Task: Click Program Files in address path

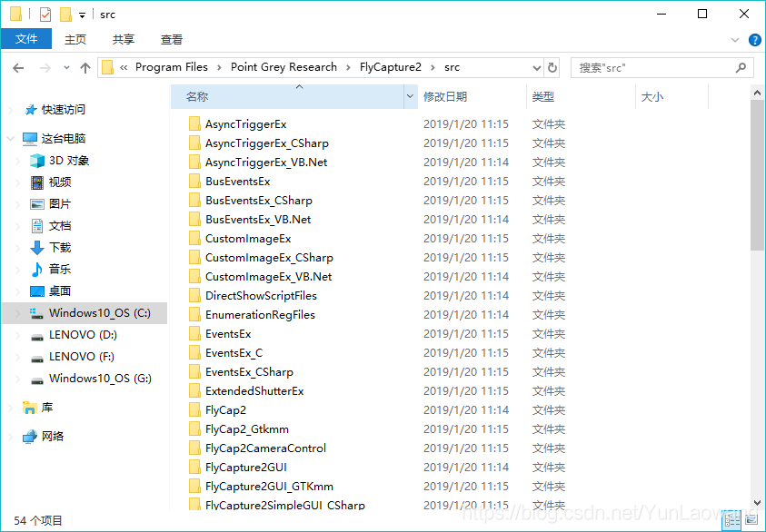Action: [x=172, y=67]
